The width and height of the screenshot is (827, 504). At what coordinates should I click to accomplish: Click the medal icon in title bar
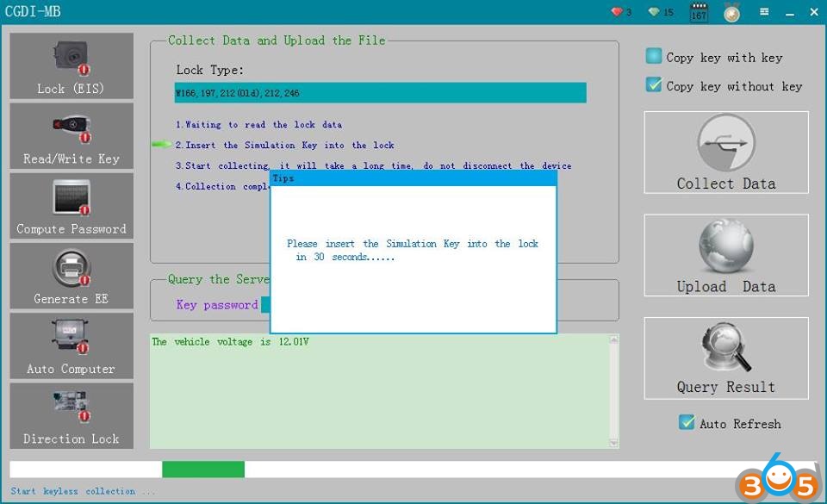(731, 13)
